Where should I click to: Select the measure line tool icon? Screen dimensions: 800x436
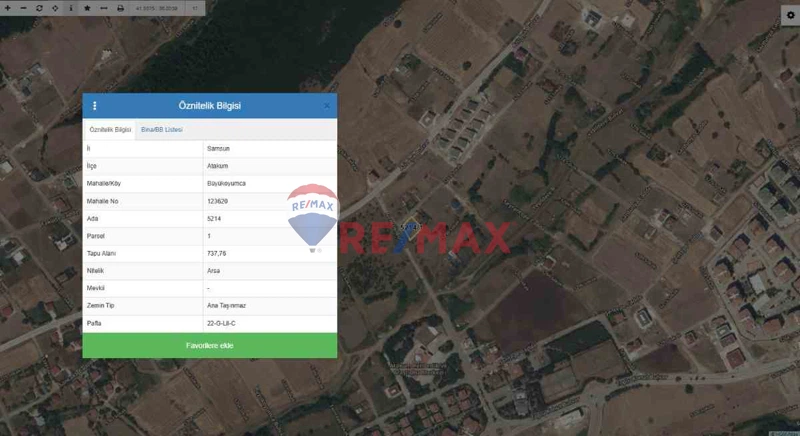tap(104, 8)
